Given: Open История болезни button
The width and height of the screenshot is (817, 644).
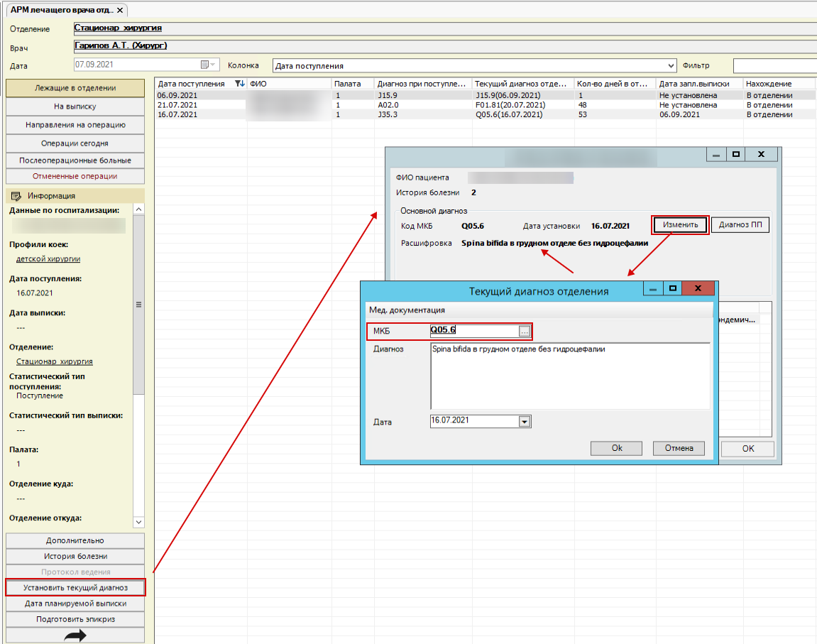Looking at the screenshot, I should pyautogui.click(x=75, y=556).
